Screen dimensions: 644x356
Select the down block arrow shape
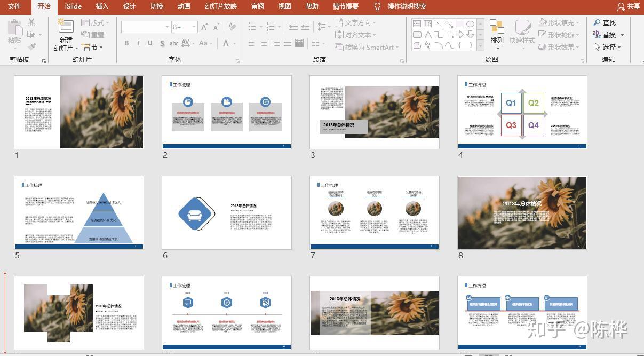(x=470, y=35)
